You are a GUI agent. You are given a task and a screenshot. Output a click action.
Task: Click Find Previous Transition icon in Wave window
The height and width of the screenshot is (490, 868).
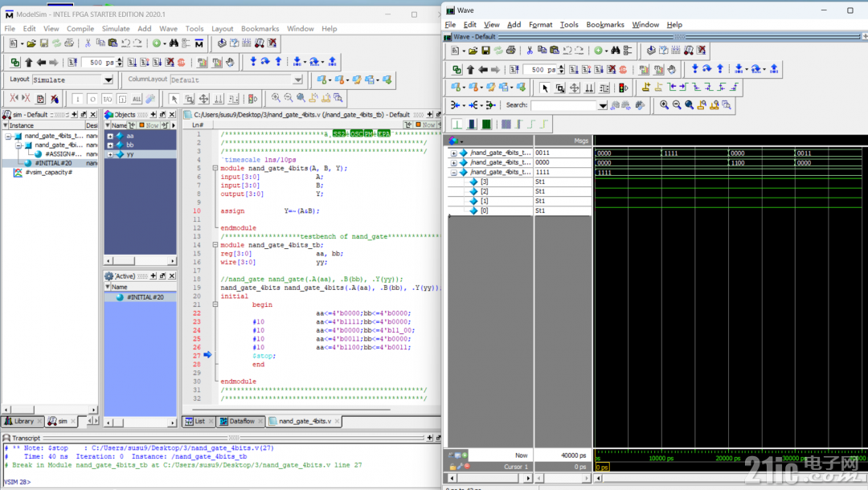[671, 88]
